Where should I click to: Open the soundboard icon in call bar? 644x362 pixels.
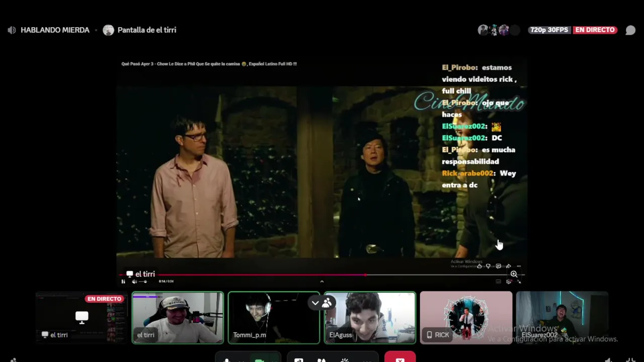(345, 359)
